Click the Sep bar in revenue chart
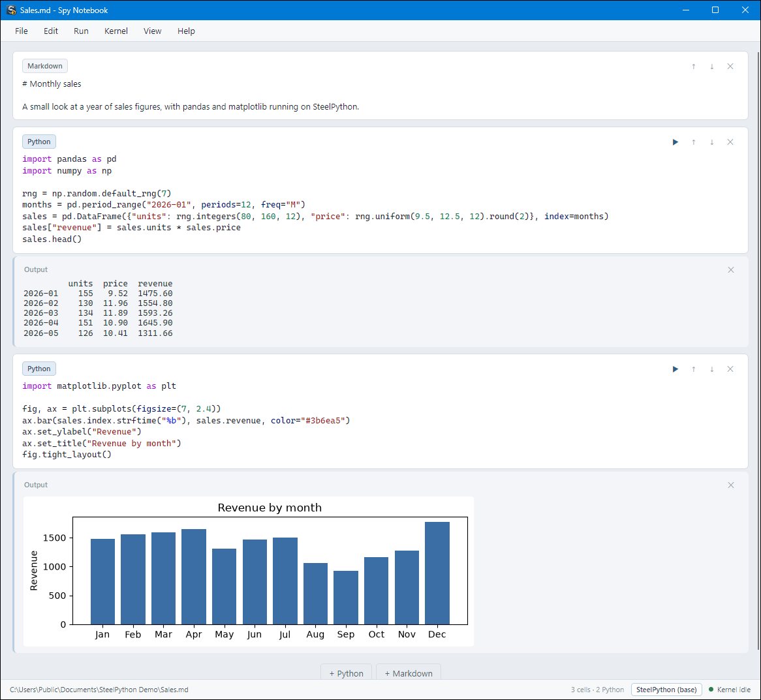 (345, 598)
